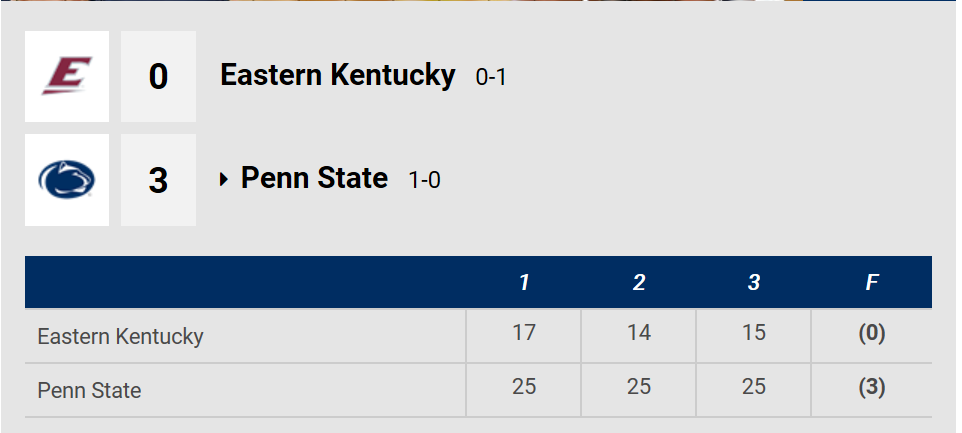Click Penn State's match score of 3
This screenshot has width=962, height=433.
point(158,180)
